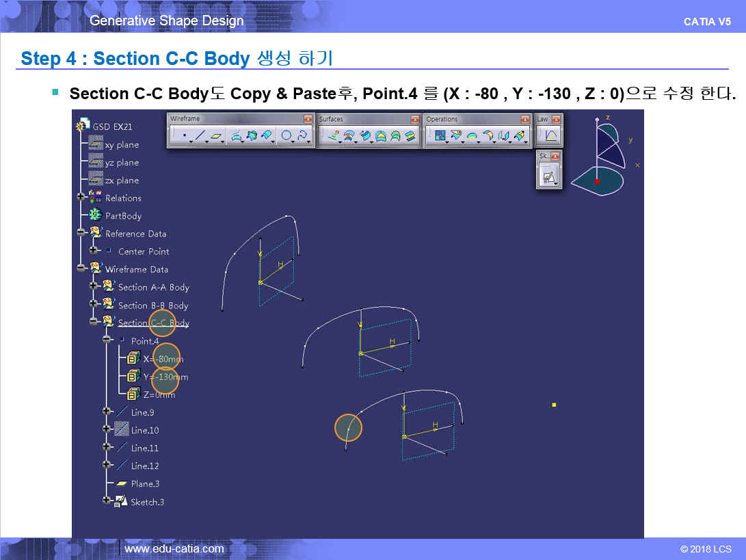This screenshot has width=746, height=560.
Task: Close the Wireframe floating toolbar
Action: point(308,119)
